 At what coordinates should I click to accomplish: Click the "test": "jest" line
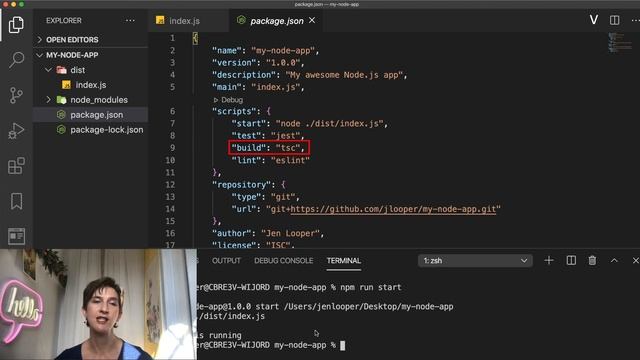coord(267,136)
